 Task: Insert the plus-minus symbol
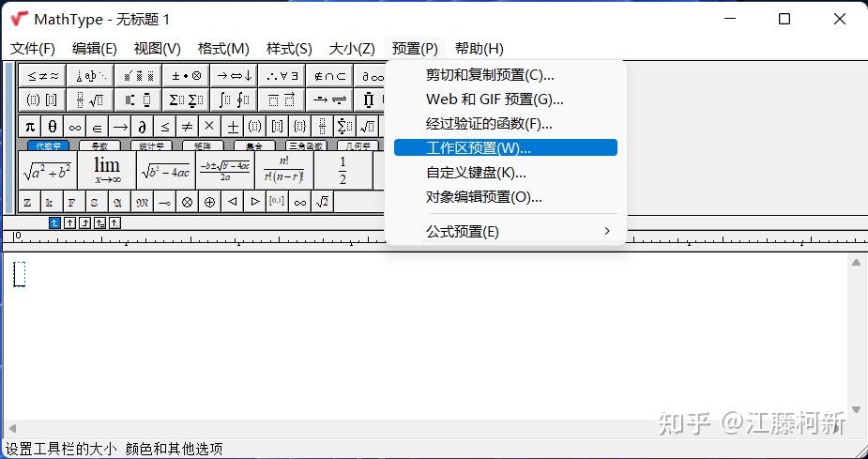pyautogui.click(x=233, y=126)
